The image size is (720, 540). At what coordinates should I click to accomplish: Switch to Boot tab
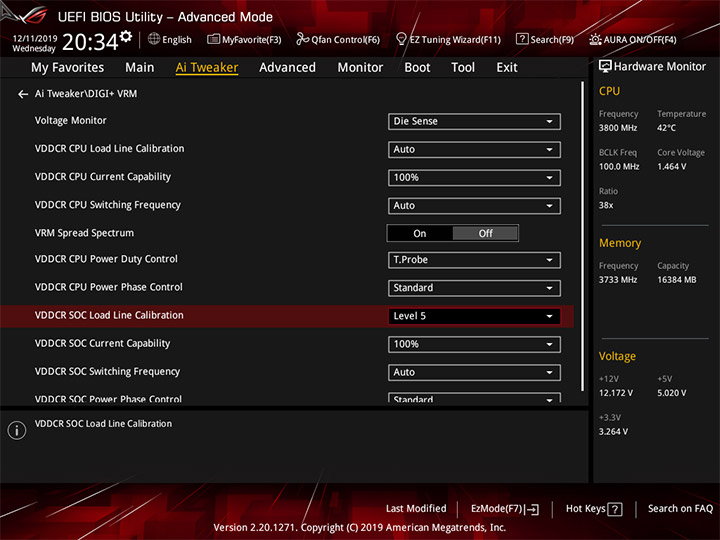point(417,68)
